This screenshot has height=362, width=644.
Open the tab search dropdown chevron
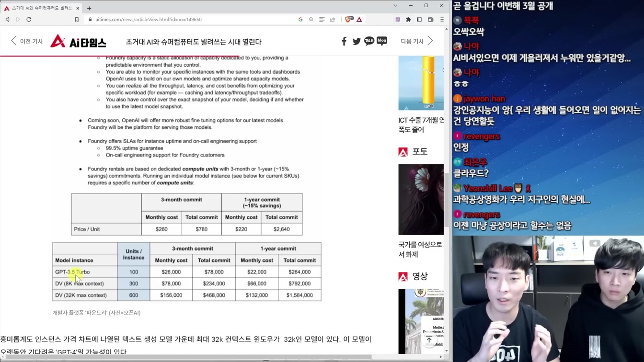tap(395, 6)
